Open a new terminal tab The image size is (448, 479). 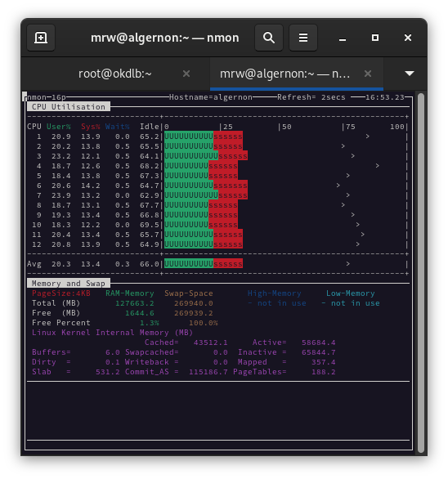coord(41,38)
